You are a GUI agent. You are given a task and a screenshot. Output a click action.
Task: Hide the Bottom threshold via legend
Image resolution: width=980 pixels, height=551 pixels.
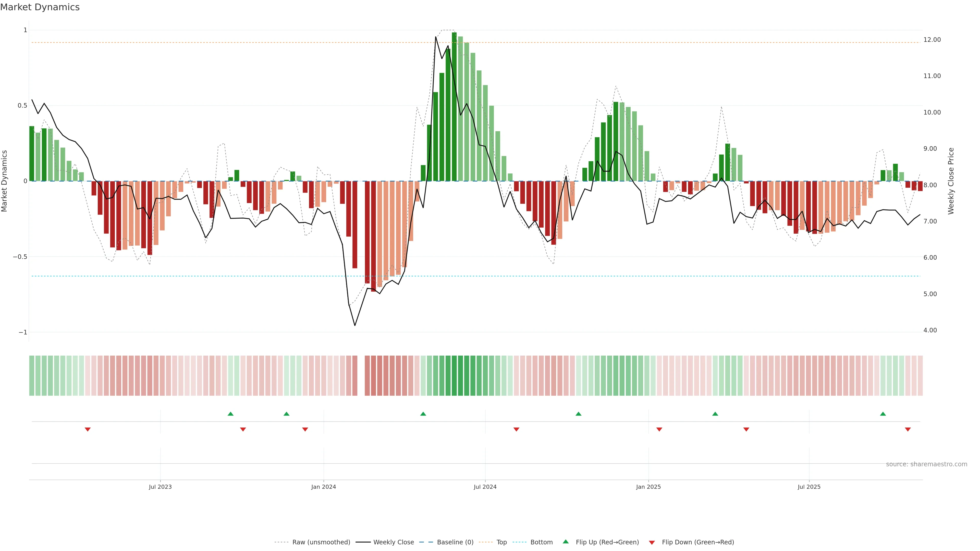pos(541,542)
